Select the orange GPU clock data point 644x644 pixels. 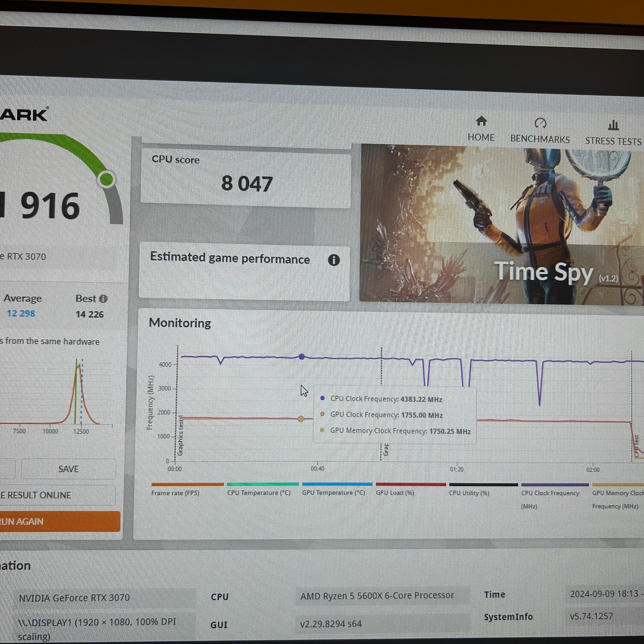click(x=301, y=419)
